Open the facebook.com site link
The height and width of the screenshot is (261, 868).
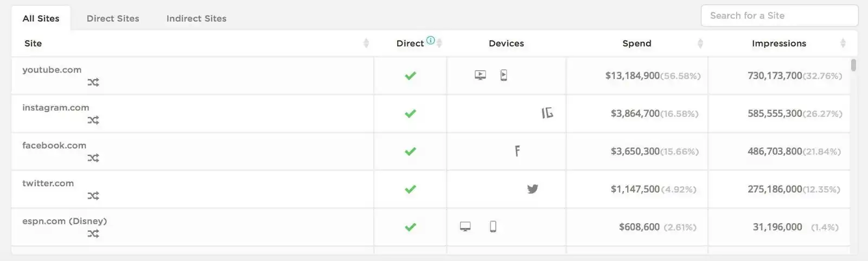[54, 145]
